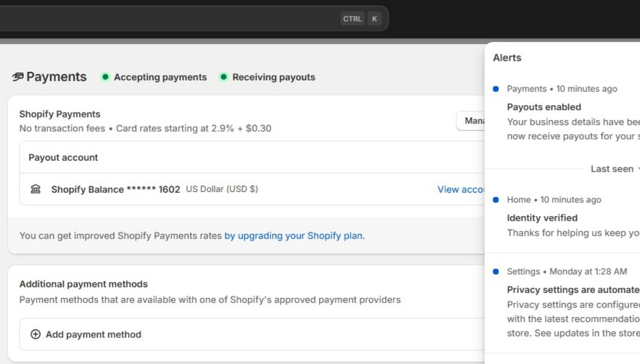Toggle unread dot on Identity verified alert

point(496,200)
